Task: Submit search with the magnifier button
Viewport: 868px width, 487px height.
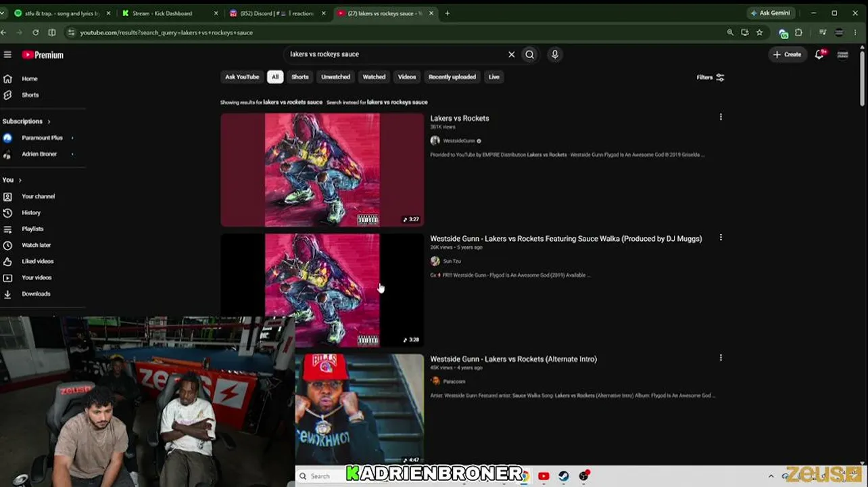Action: (530, 55)
